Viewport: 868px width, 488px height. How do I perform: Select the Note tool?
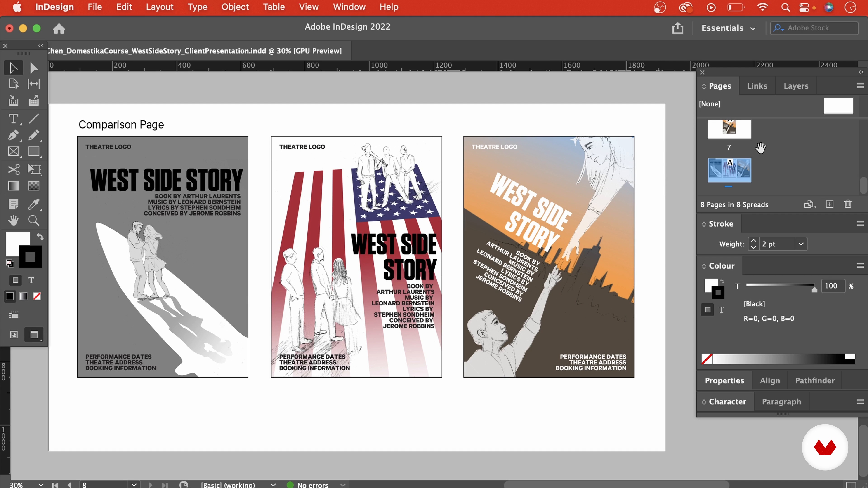(x=14, y=204)
